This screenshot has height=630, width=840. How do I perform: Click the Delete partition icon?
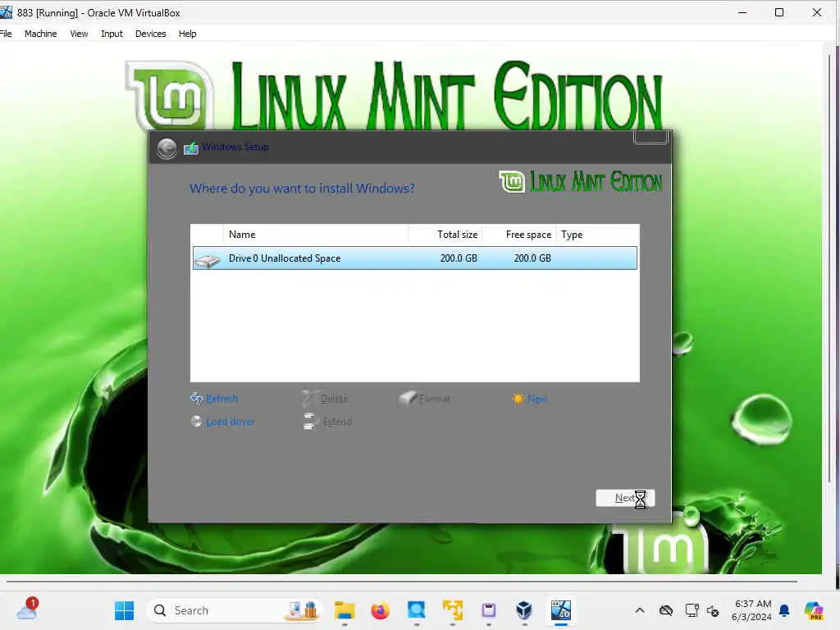coord(309,398)
